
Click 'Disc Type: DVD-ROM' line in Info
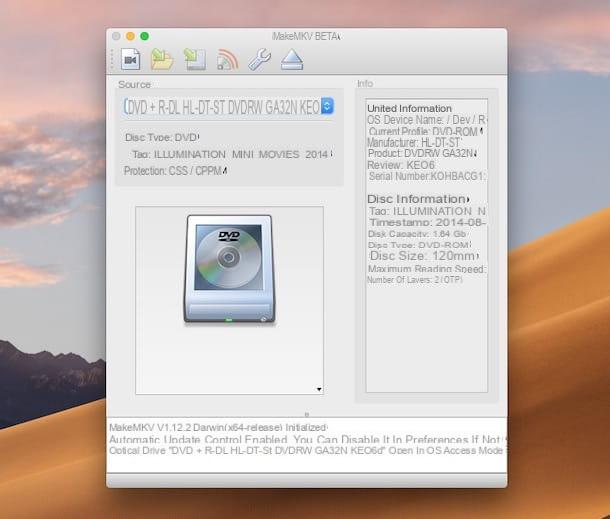(419, 245)
